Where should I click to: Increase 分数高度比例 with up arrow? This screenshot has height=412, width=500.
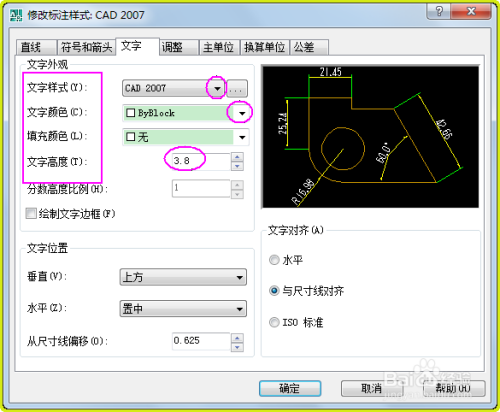pos(237,184)
